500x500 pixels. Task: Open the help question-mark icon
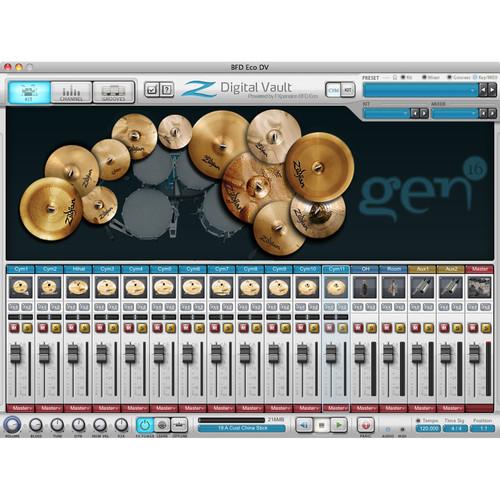pos(167,89)
